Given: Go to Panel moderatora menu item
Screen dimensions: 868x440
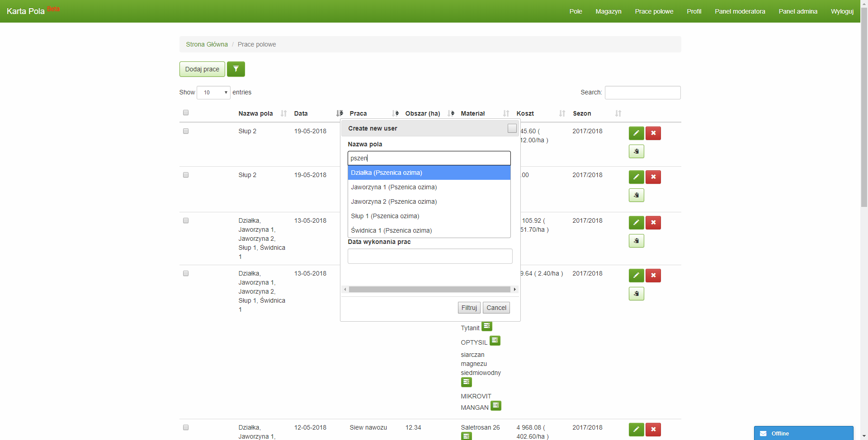Looking at the screenshot, I should tap(740, 11).
